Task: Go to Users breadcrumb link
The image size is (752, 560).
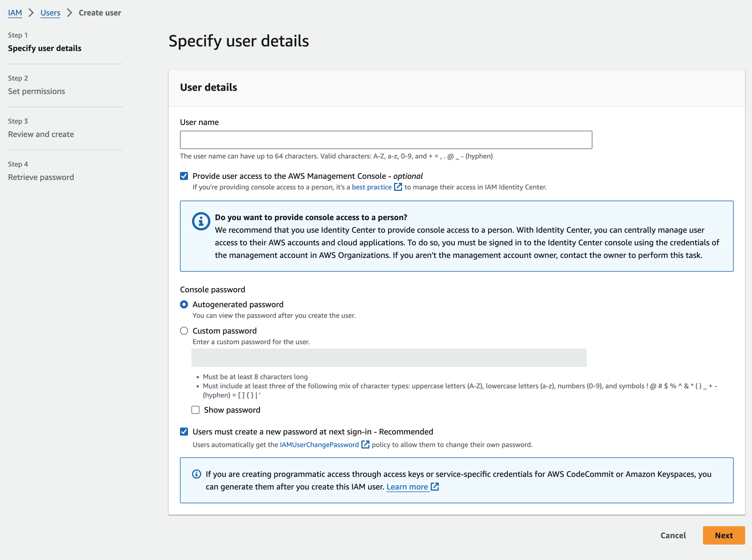Action: tap(50, 13)
